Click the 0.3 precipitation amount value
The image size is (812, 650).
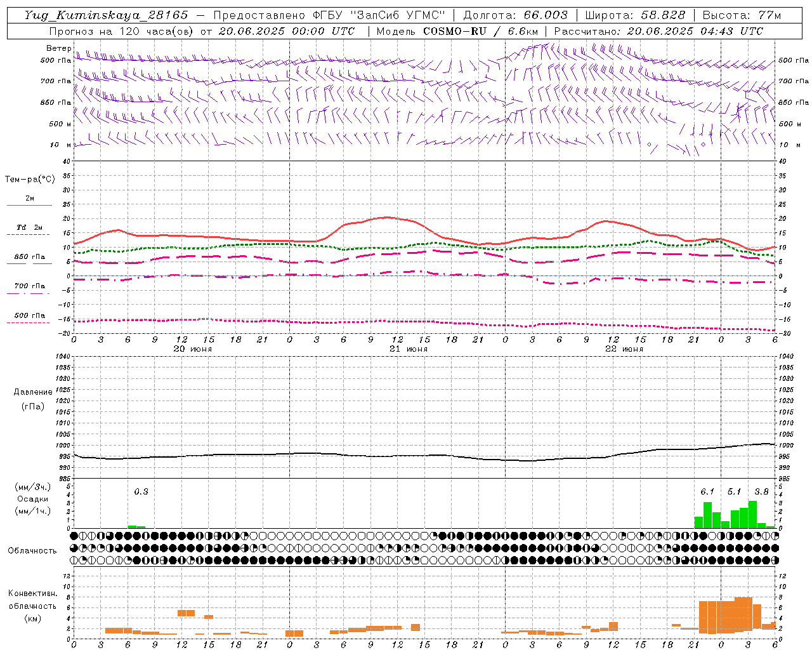tap(141, 491)
